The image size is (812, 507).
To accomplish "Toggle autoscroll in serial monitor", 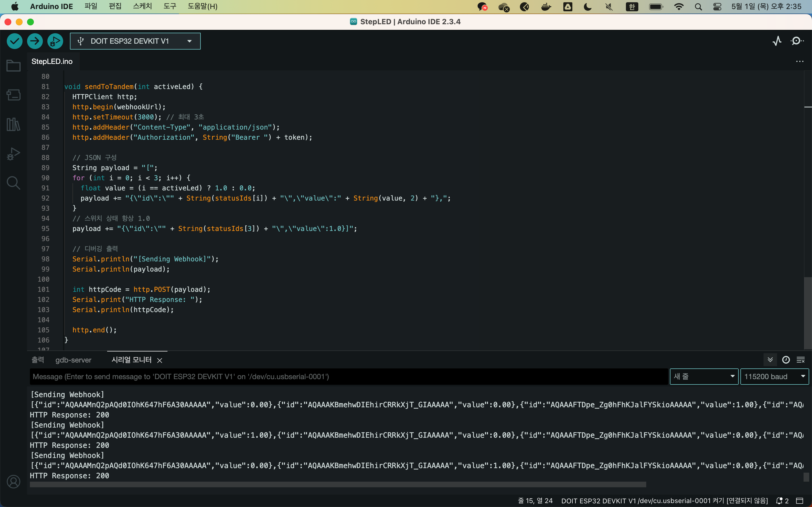I will (x=770, y=360).
